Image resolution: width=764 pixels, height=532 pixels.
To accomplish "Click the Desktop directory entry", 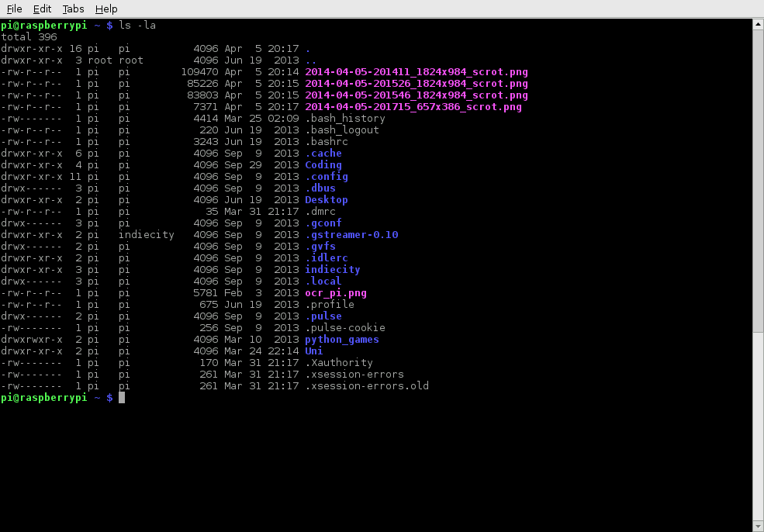I will tap(326, 200).
